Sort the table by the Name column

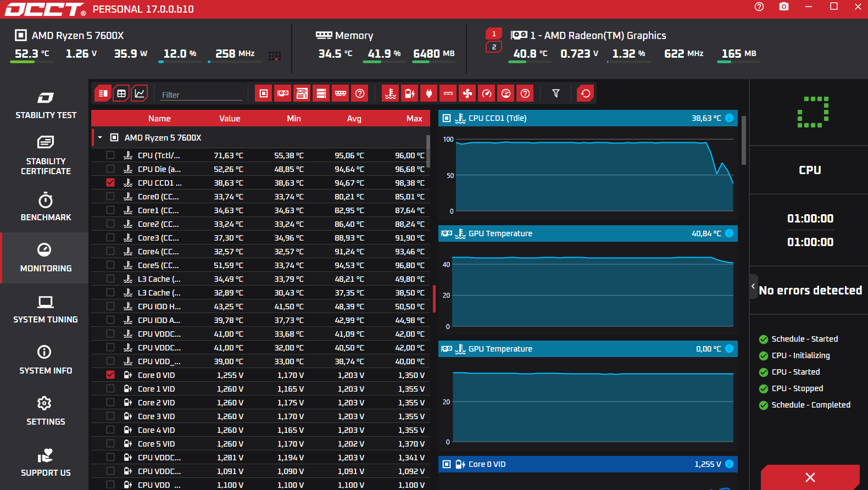(x=159, y=119)
